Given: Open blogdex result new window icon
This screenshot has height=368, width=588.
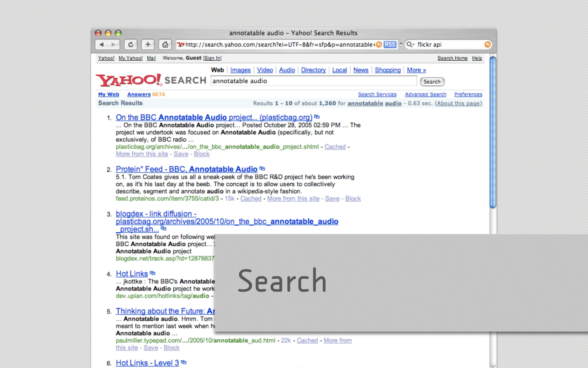Looking at the screenshot, I should [x=163, y=229].
